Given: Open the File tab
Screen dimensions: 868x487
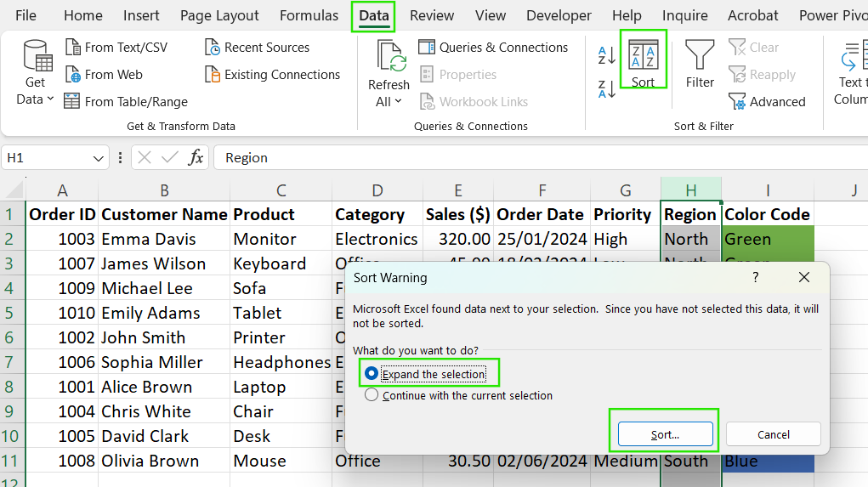Looking at the screenshot, I should 26,15.
